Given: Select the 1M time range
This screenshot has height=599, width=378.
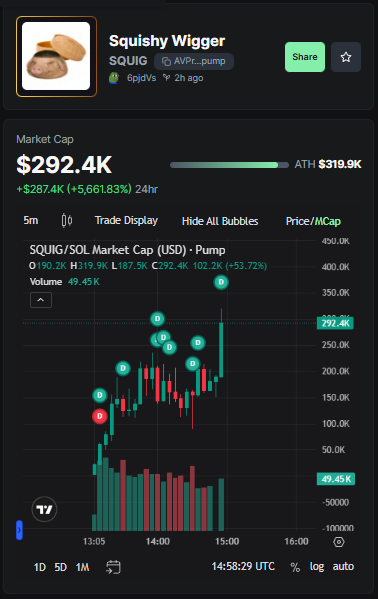Looking at the screenshot, I should pos(82,567).
